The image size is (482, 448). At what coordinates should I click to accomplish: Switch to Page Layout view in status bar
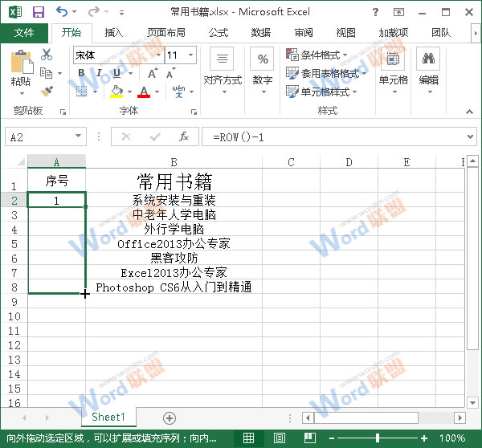tap(279, 438)
